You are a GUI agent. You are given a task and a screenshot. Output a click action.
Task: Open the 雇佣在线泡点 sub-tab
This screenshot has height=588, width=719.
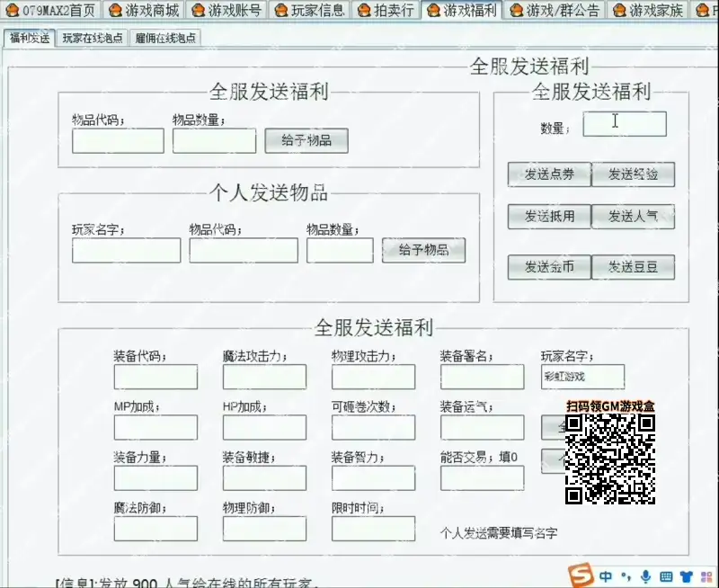pyautogui.click(x=165, y=38)
